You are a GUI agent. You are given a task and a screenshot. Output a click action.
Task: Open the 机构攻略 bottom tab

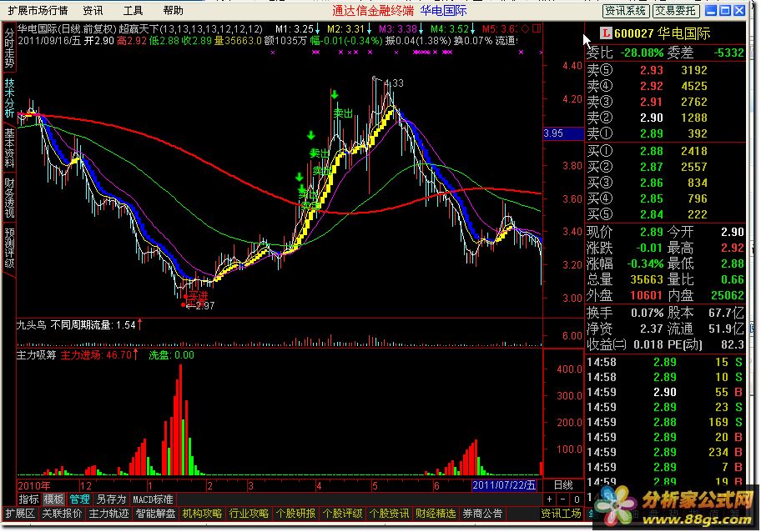202,514
